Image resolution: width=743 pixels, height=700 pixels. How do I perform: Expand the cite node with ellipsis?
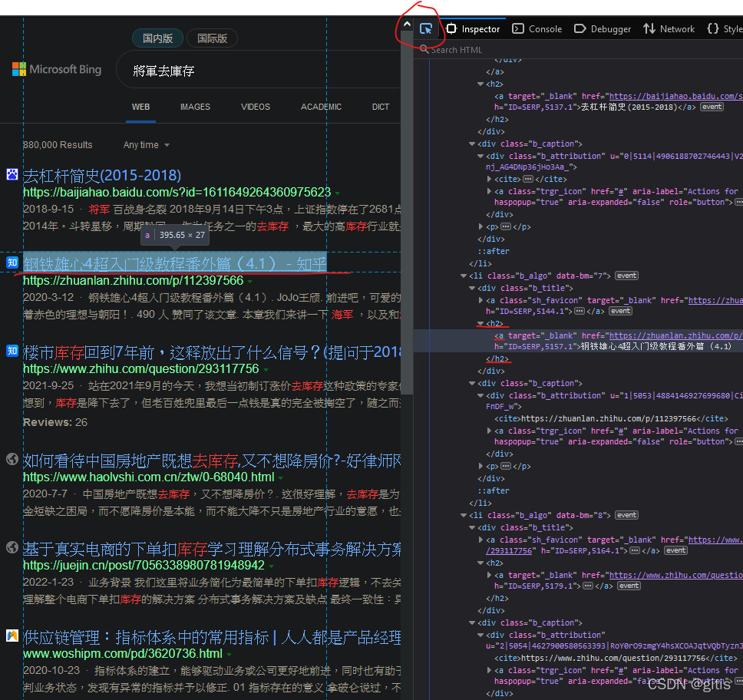pos(489,179)
